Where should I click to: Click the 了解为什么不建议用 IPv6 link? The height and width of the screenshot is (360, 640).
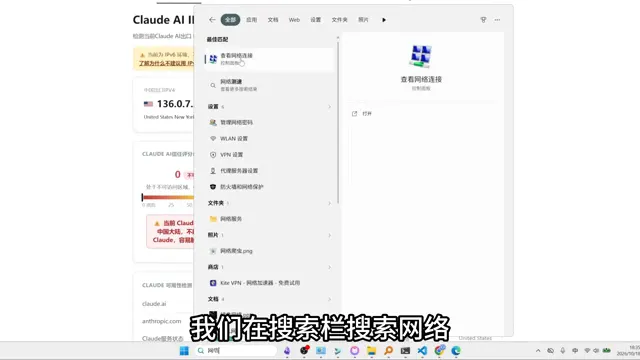click(166, 63)
